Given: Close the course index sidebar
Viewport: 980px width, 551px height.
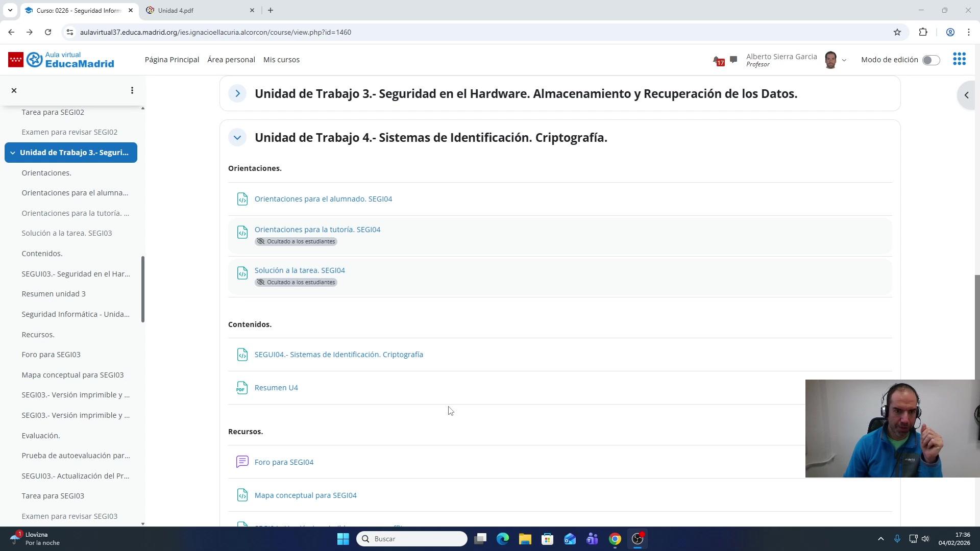Looking at the screenshot, I should coord(14,90).
